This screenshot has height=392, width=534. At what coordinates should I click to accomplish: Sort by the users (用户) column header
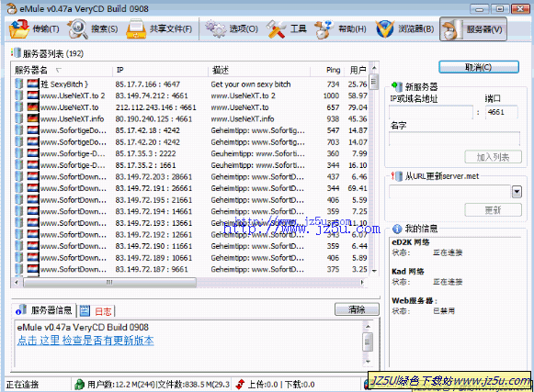[357, 70]
